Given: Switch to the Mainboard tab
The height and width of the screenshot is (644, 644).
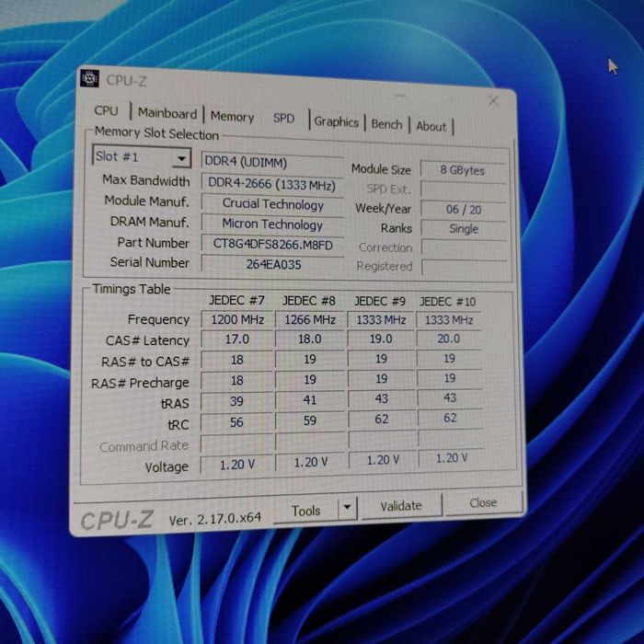Looking at the screenshot, I should [167, 113].
